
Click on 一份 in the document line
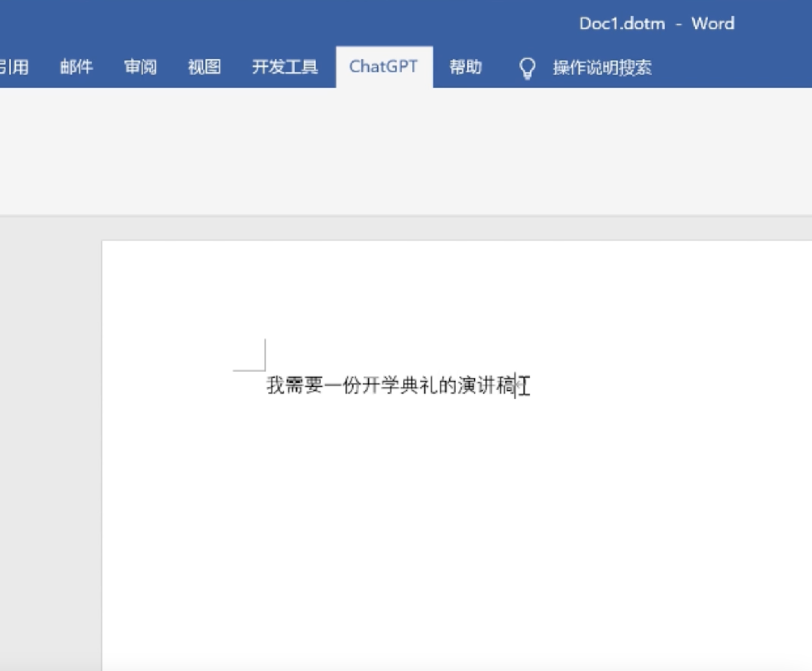[342, 385]
